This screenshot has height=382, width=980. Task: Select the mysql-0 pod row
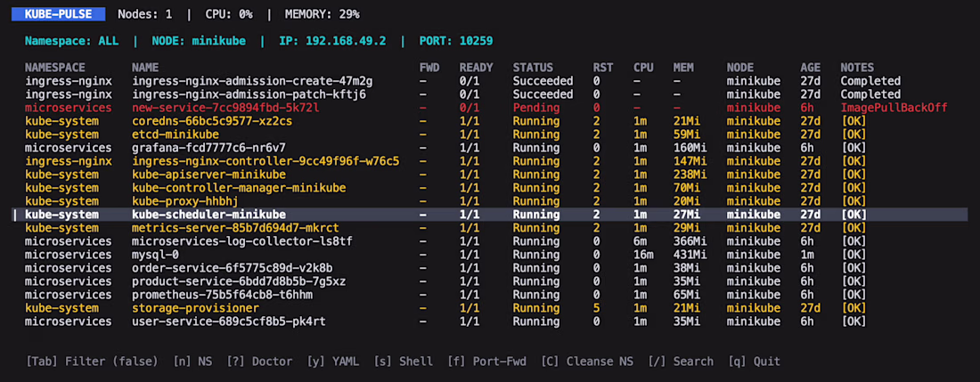click(x=159, y=255)
